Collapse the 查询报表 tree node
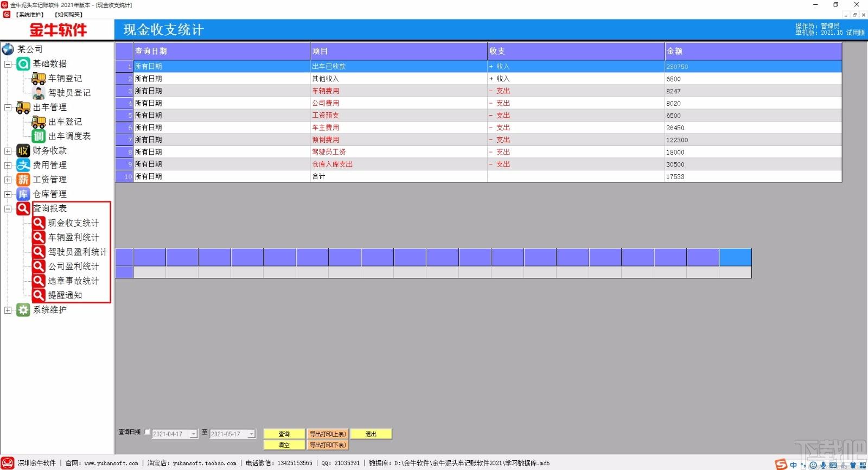 [x=8, y=209]
